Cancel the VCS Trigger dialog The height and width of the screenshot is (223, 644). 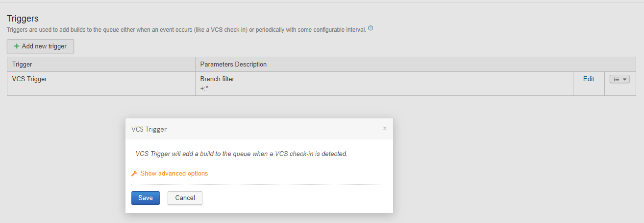point(185,198)
